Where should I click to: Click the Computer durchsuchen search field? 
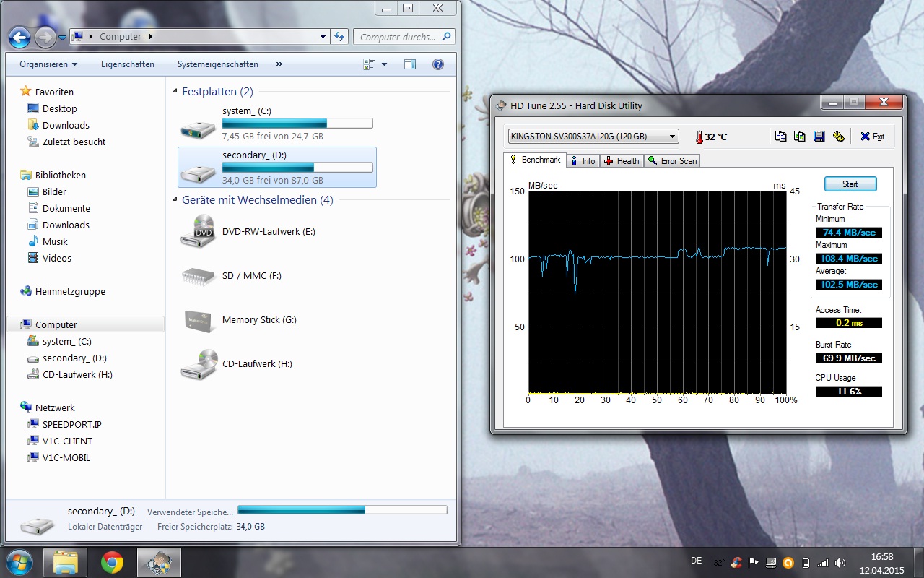(404, 37)
